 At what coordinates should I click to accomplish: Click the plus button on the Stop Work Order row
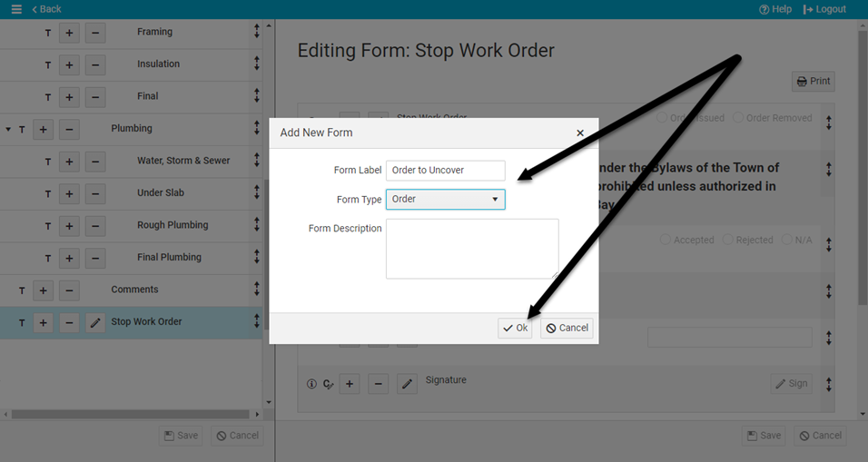(x=44, y=322)
